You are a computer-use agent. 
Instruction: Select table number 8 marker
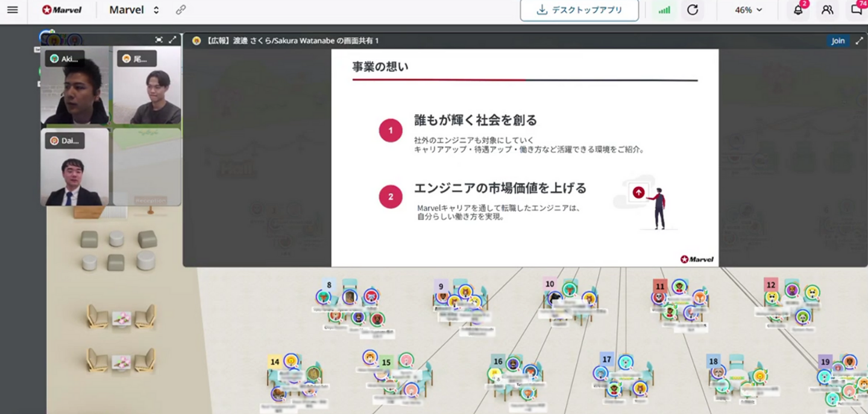[x=329, y=285]
